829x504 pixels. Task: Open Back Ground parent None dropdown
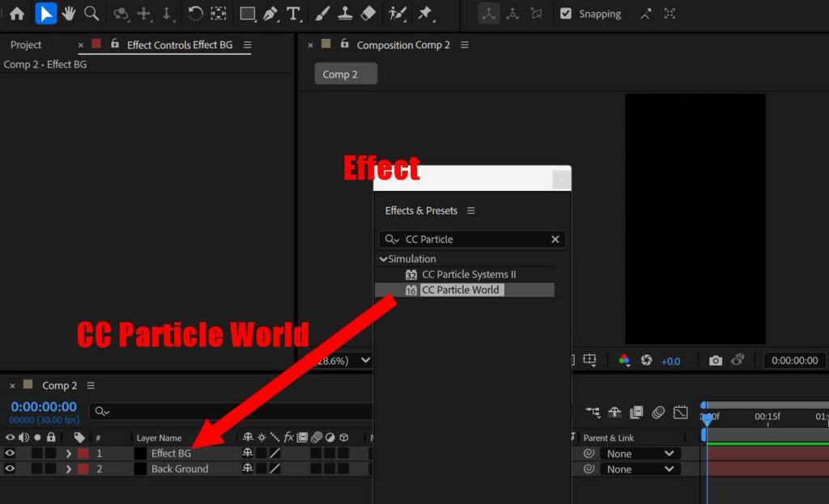point(640,468)
